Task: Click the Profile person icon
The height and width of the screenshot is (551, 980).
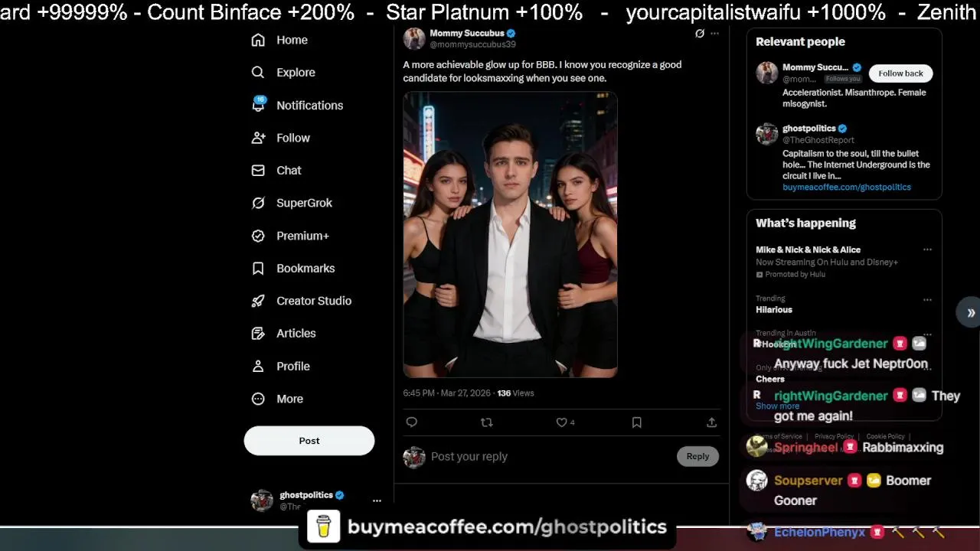Action: click(x=258, y=366)
